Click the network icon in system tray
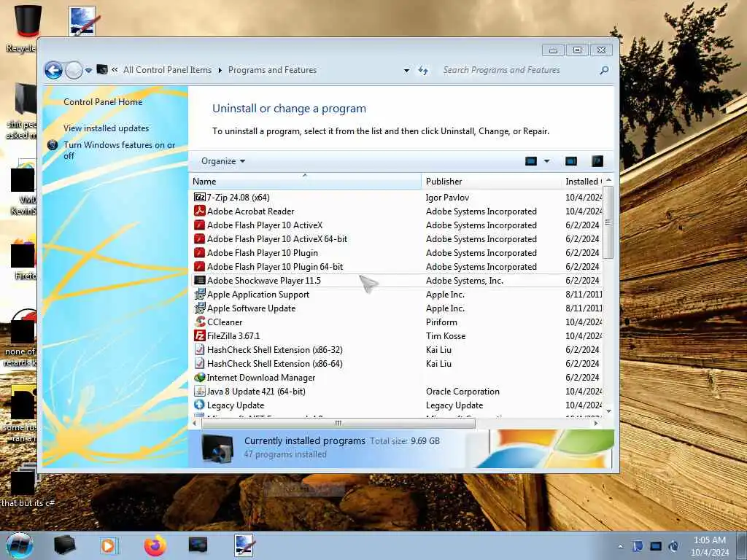Image resolution: width=747 pixels, height=560 pixels. click(x=656, y=546)
